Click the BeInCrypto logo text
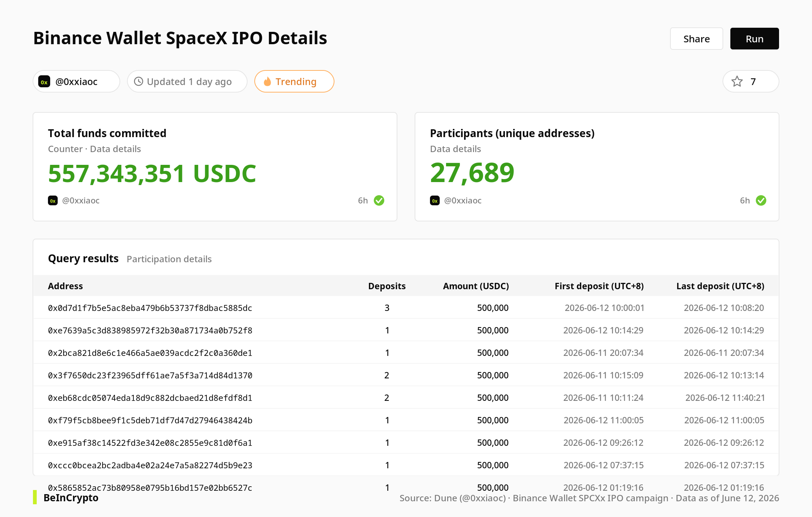Image resolution: width=812 pixels, height=517 pixels. click(71, 498)
